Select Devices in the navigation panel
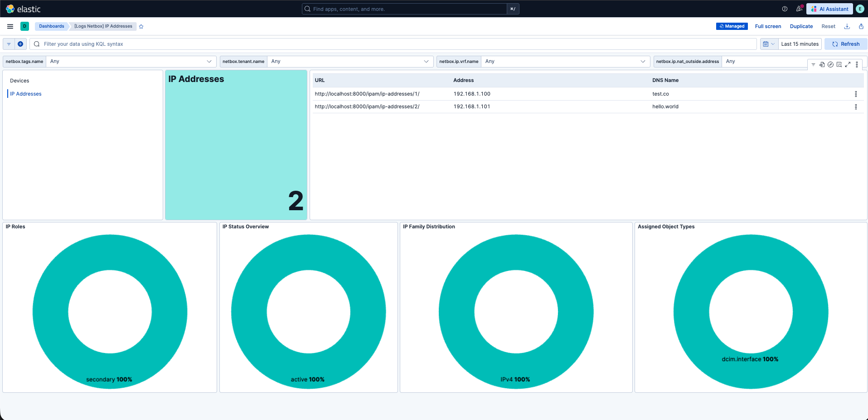The height and width of the screenshot is (420, 868). [19, 81]
